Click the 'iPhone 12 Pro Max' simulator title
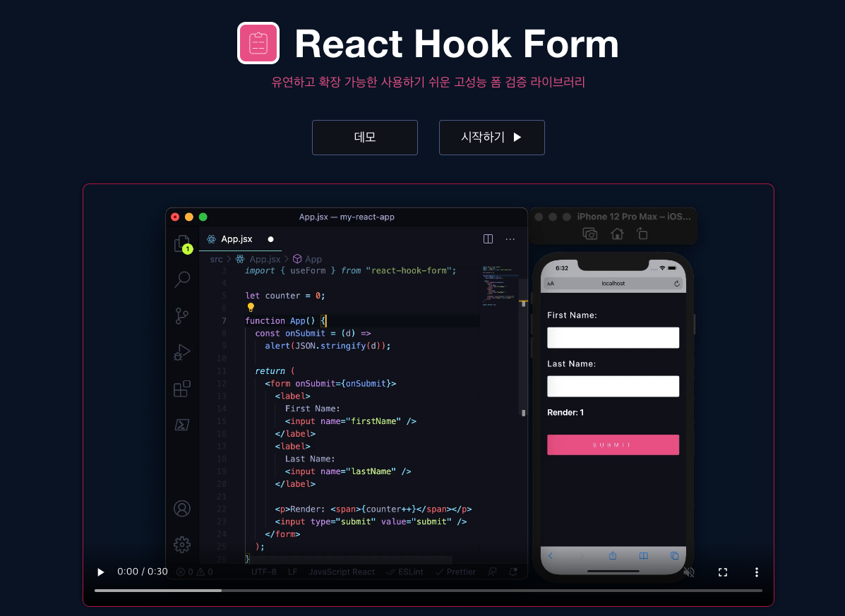 pos(634,217)
